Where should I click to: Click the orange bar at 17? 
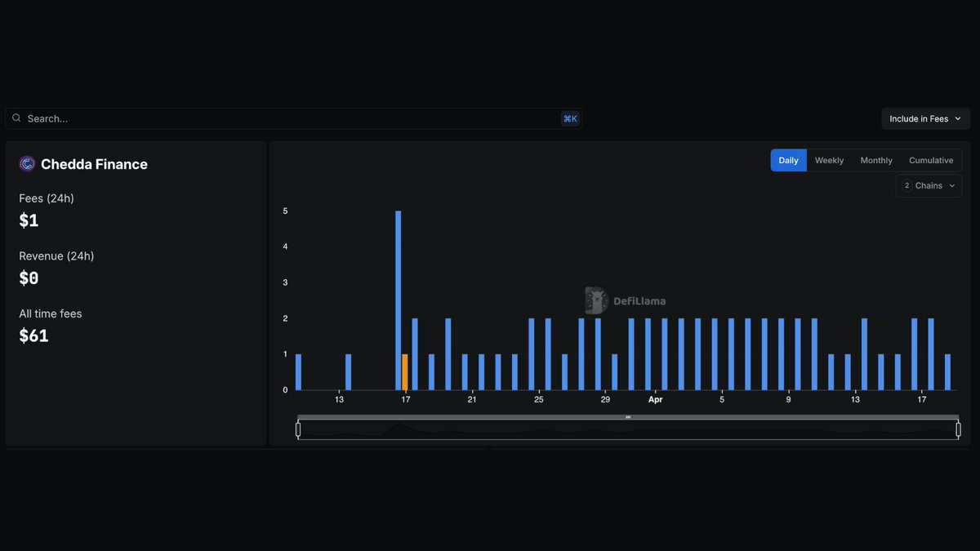405,372
